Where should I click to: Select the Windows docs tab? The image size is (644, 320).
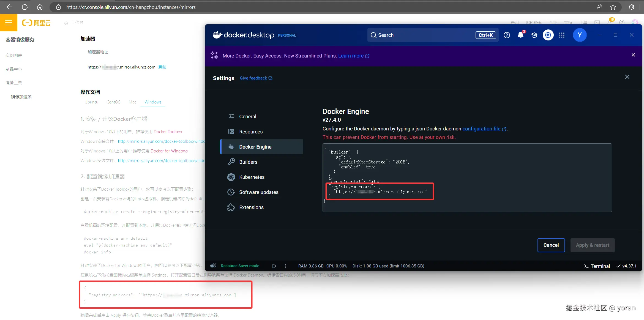tap(153, 102)
